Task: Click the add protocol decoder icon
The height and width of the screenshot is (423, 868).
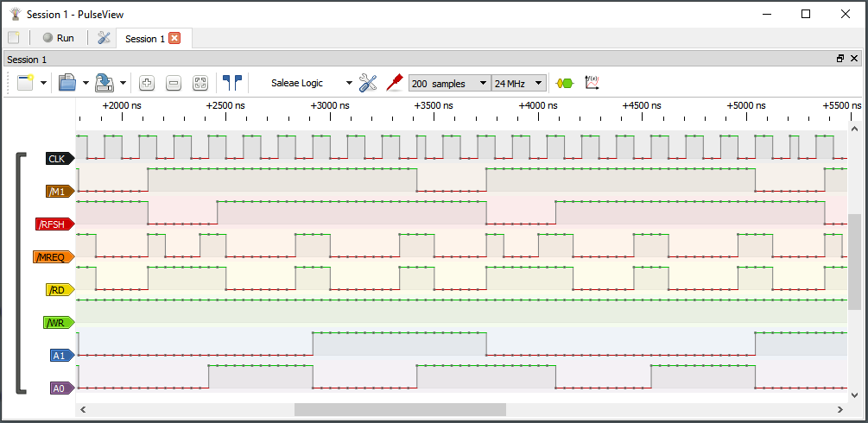Action: click(564, 84)
